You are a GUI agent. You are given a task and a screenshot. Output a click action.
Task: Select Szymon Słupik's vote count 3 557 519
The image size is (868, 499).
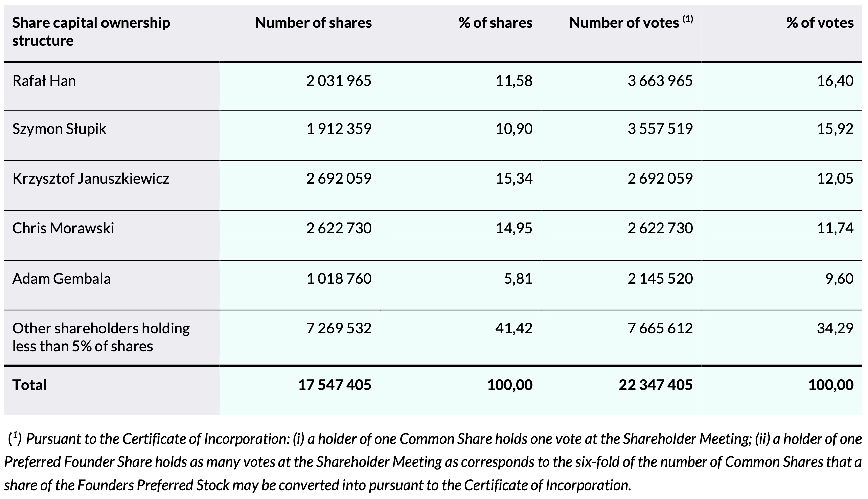660,129
